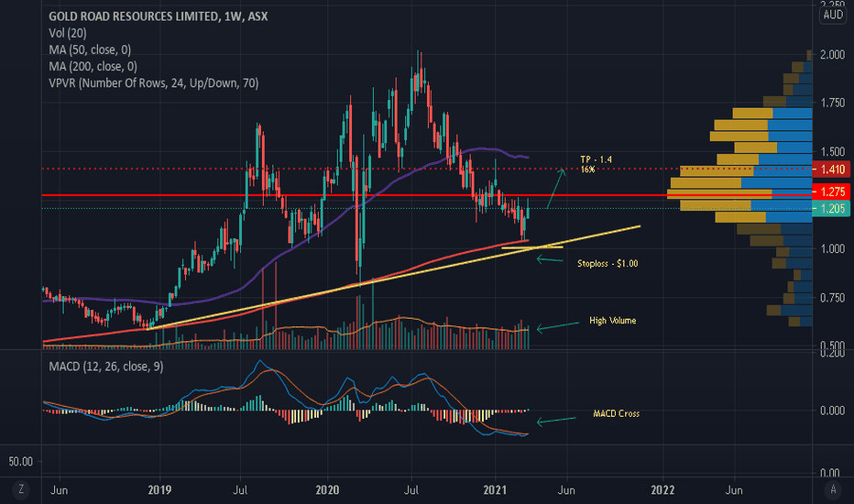
Task: Click the 0.750 price axis label
Action: 832,298
